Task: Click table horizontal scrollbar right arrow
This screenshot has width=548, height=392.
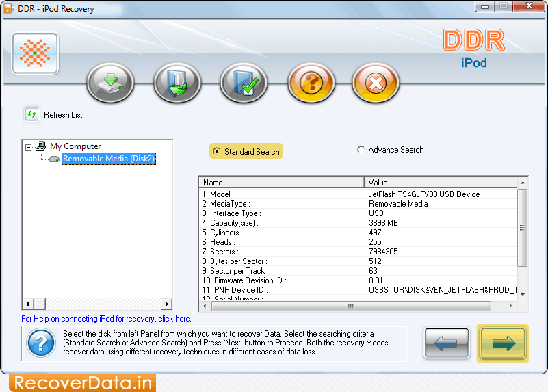Action: (x=511, y=306)
